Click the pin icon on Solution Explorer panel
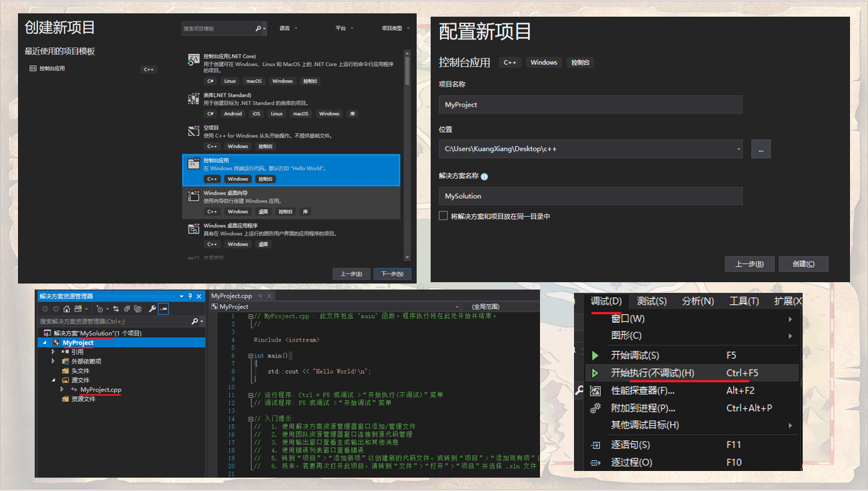Image resolution: width=868 pixels, height=491 pixels. click(x=190, y=296)
